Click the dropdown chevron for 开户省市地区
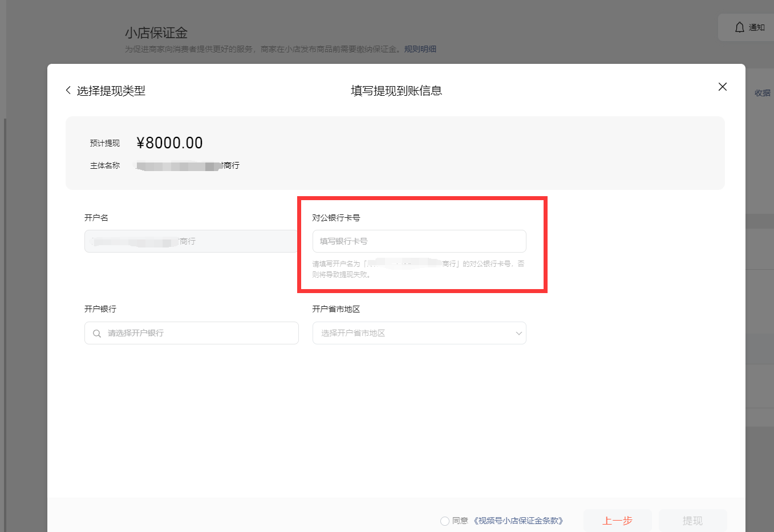The image size is (774, 532). click(518, 334)
